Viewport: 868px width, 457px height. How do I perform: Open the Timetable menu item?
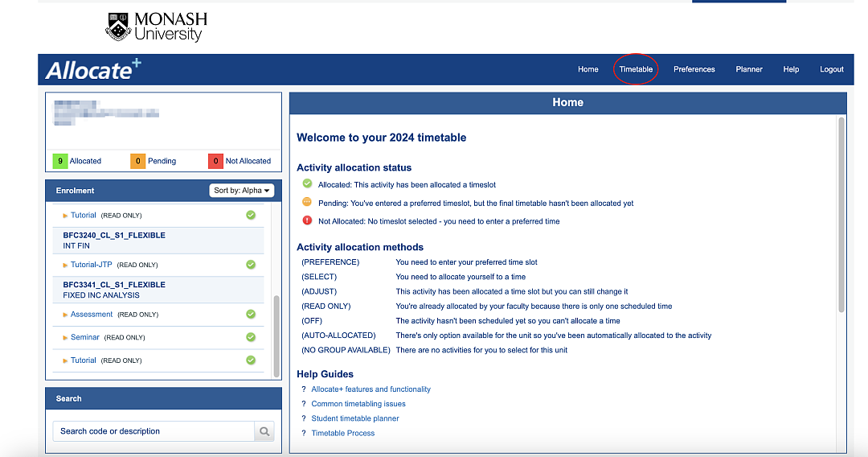point(636,69)
